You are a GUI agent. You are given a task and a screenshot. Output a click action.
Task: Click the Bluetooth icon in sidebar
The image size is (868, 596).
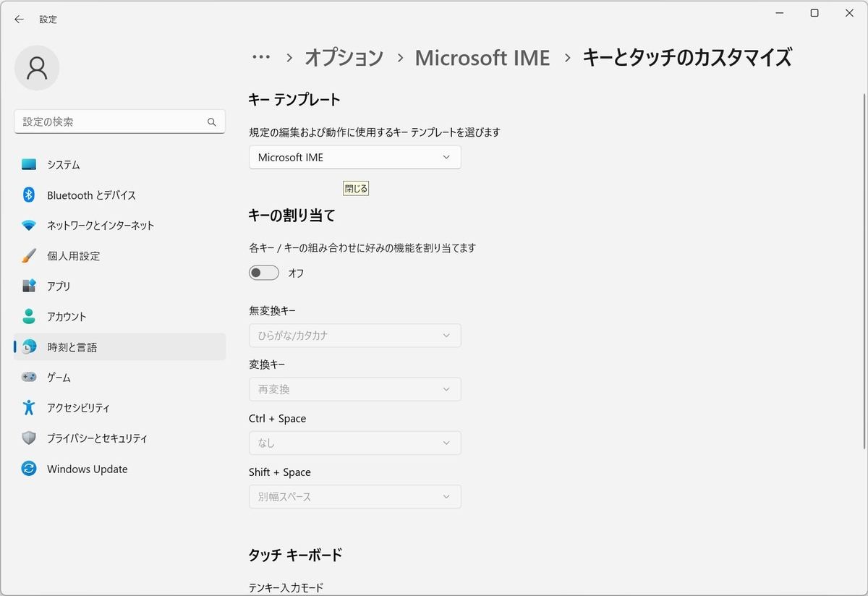tap(29, 195)
